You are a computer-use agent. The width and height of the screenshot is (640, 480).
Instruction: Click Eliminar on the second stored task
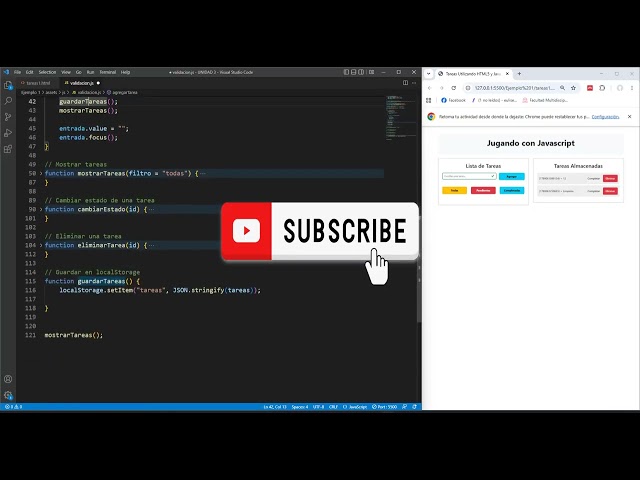610,191
